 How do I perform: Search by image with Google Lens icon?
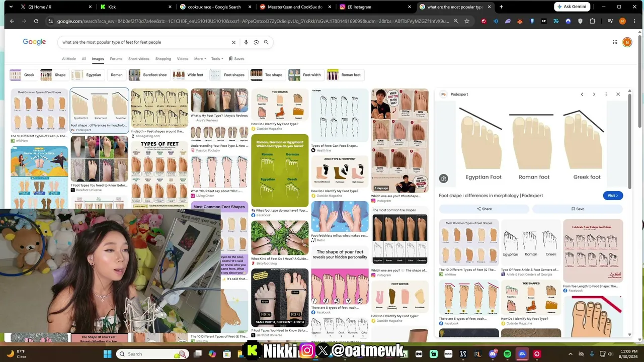(x=256, y=42)
